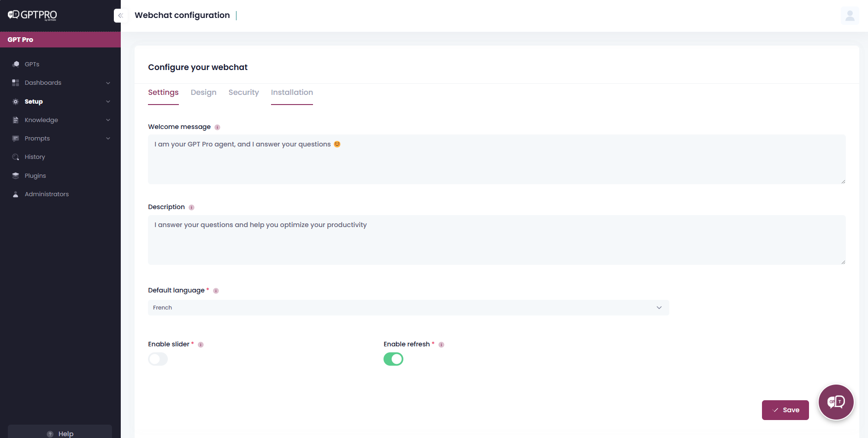Open the History clock icon
The image size is (868, 438).
[x=16, y=157]
